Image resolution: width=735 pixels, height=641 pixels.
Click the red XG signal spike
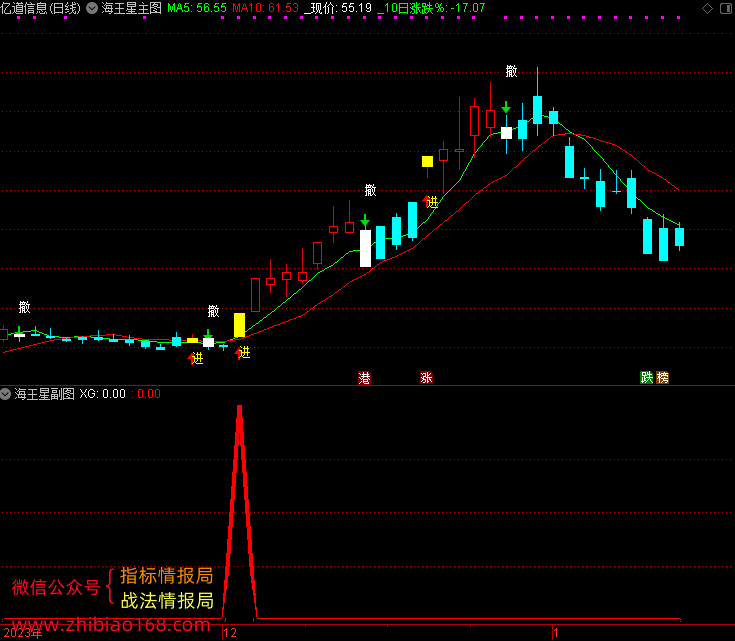pos(240,511)
